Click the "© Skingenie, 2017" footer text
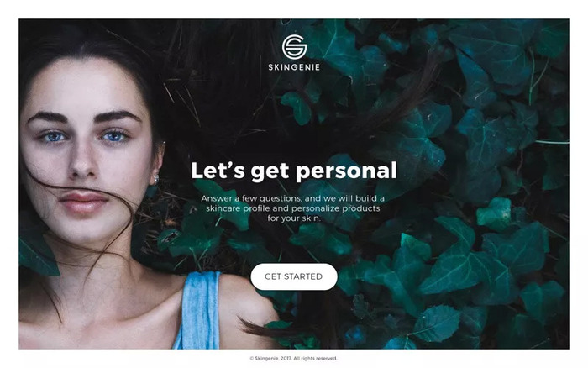588x368 pixels. (270, 358)
